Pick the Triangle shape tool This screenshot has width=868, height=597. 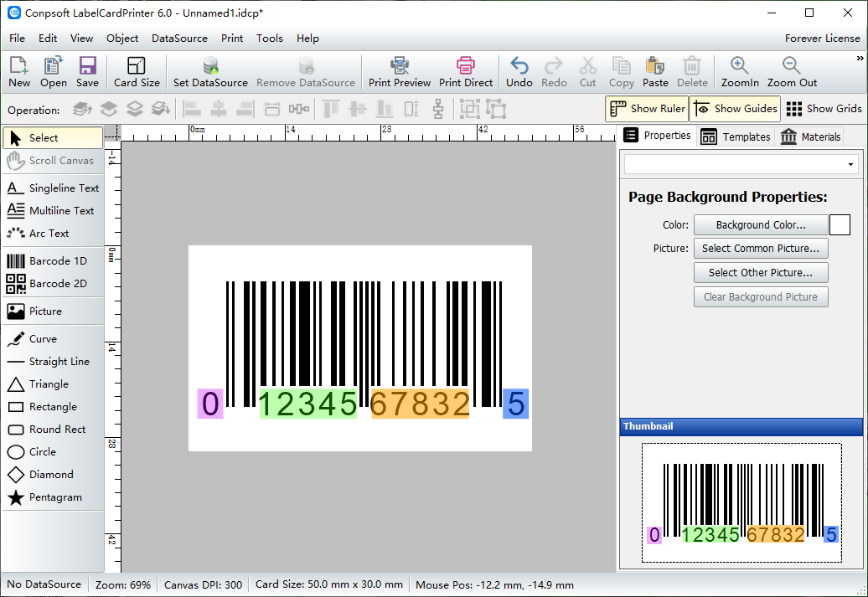tap(53, 384)
